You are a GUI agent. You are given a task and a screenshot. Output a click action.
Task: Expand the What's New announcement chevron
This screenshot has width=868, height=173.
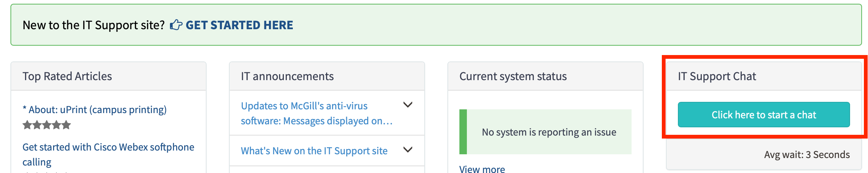(x=408, y=150)
